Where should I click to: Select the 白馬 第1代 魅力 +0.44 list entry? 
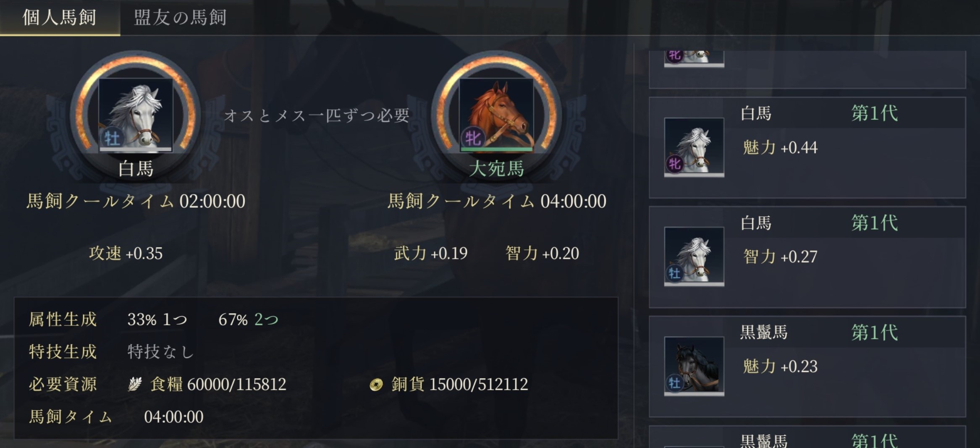pos(807,147)
